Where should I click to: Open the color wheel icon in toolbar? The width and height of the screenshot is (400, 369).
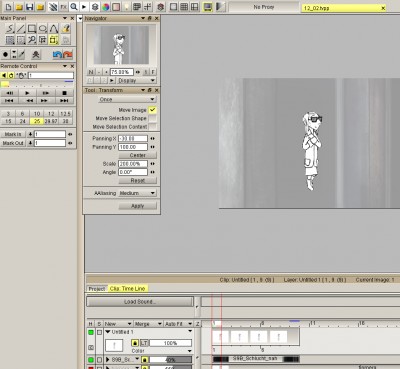coord(106,7)
